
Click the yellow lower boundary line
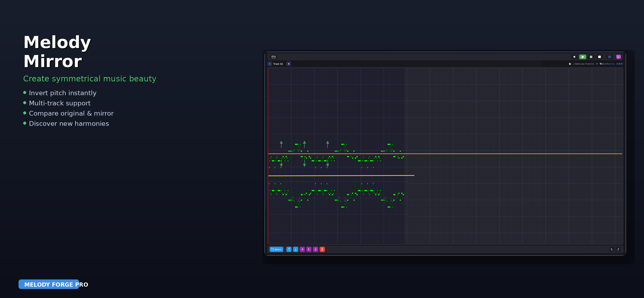coord(341,176)
